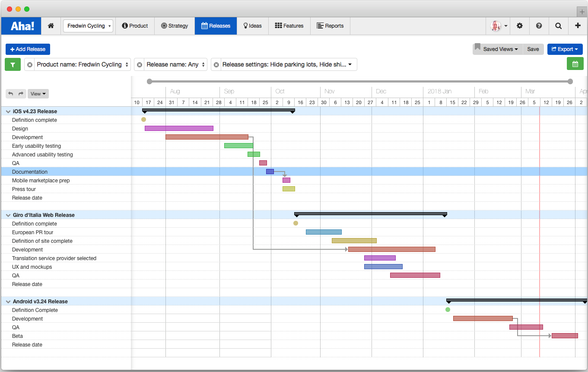Click the green calendar icon on the right

(x=575, y=64)
